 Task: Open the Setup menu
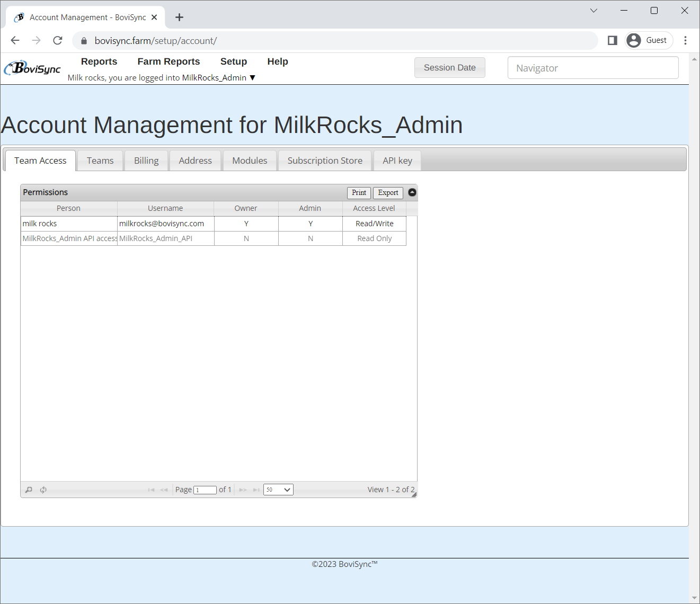(x=234, y=61)
